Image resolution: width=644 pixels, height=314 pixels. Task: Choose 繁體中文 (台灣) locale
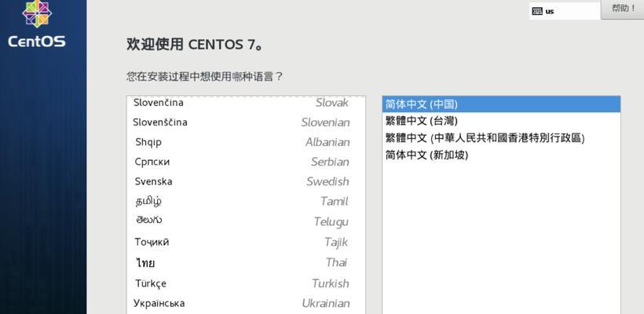501,121
